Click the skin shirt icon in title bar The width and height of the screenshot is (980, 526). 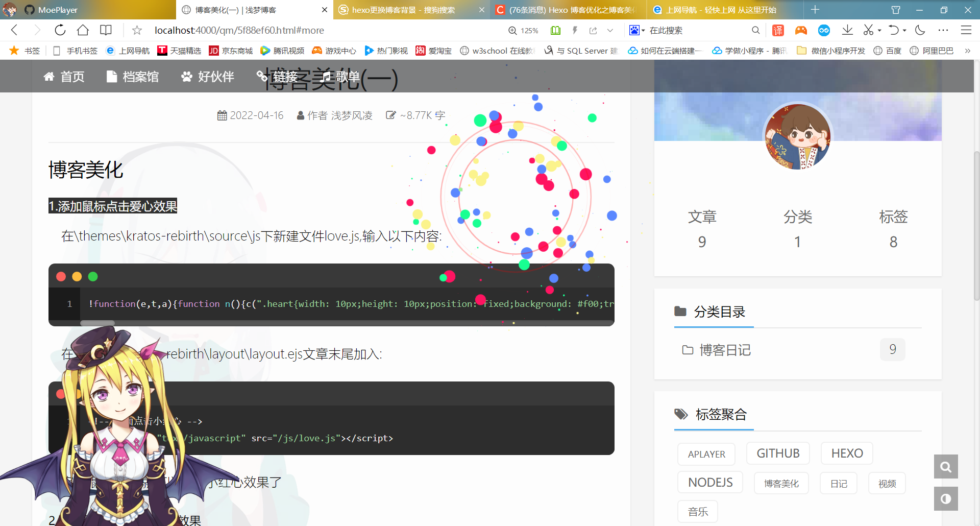point(896,10)
